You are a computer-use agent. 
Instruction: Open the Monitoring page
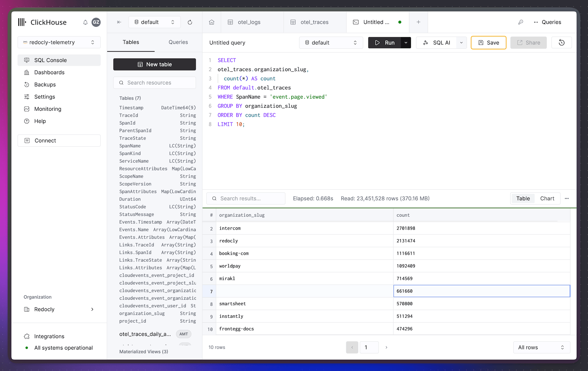(59, 109)
